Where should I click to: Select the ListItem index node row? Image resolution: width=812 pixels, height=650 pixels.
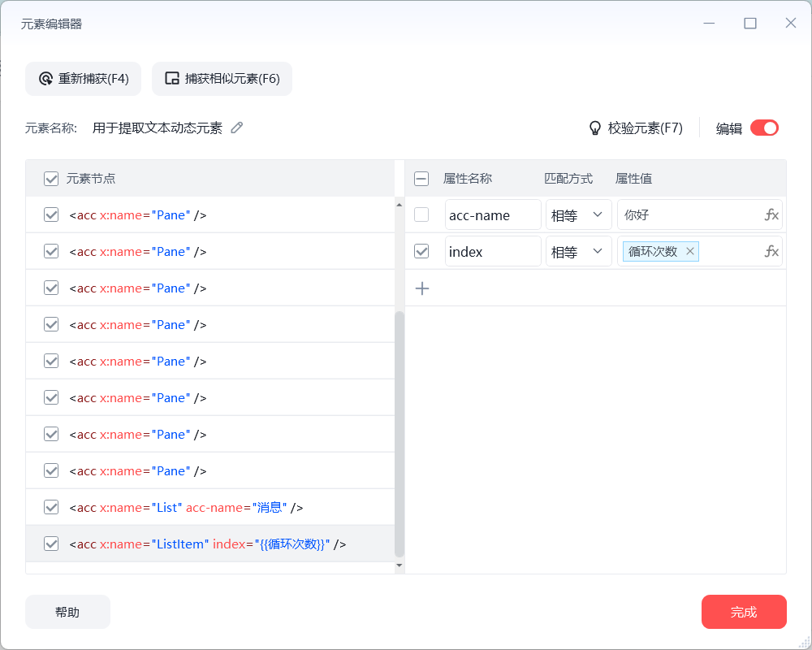(208, 544)
